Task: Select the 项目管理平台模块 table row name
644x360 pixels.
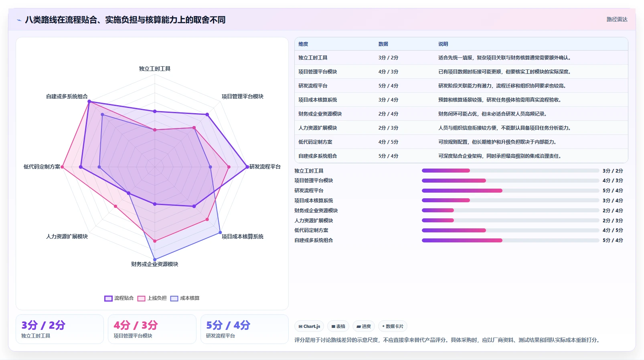Action: click(318, 72)
